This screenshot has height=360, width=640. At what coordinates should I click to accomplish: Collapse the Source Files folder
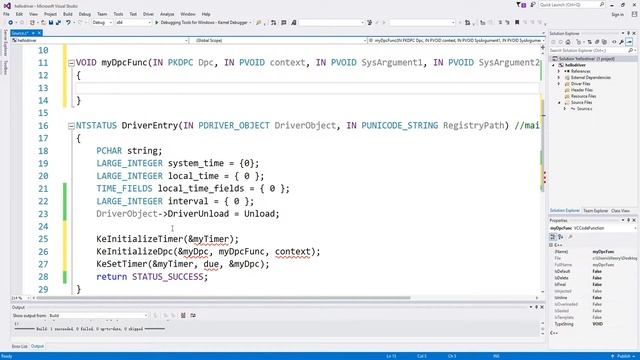pyautogui.click(x=559, y=102)
